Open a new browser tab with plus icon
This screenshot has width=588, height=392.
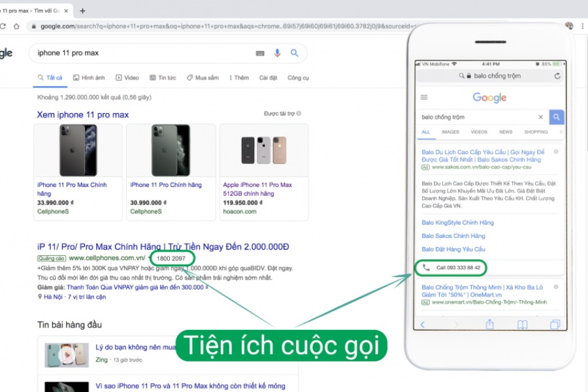pos(82,11)
